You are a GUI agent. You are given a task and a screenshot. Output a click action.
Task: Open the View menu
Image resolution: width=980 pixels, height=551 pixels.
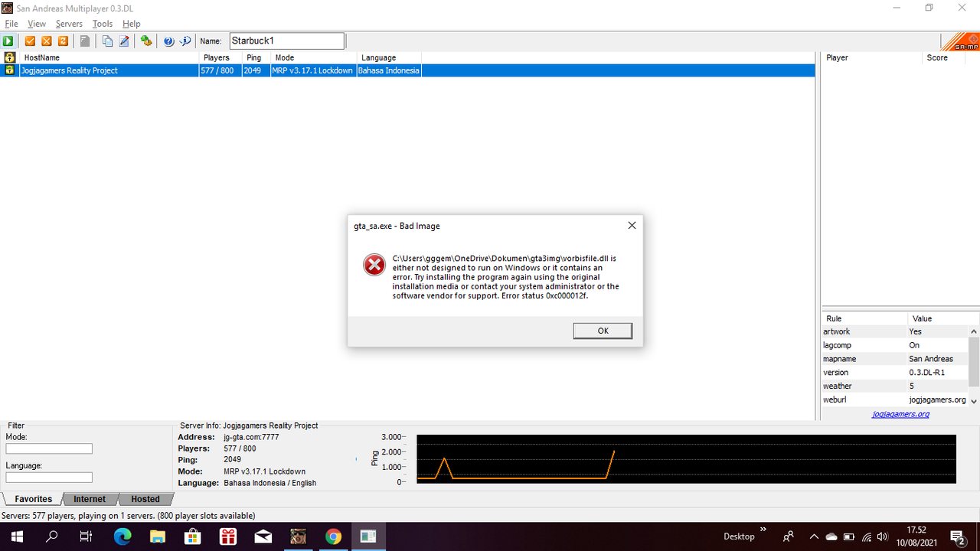pyautogui.click(x=37, y=24)
